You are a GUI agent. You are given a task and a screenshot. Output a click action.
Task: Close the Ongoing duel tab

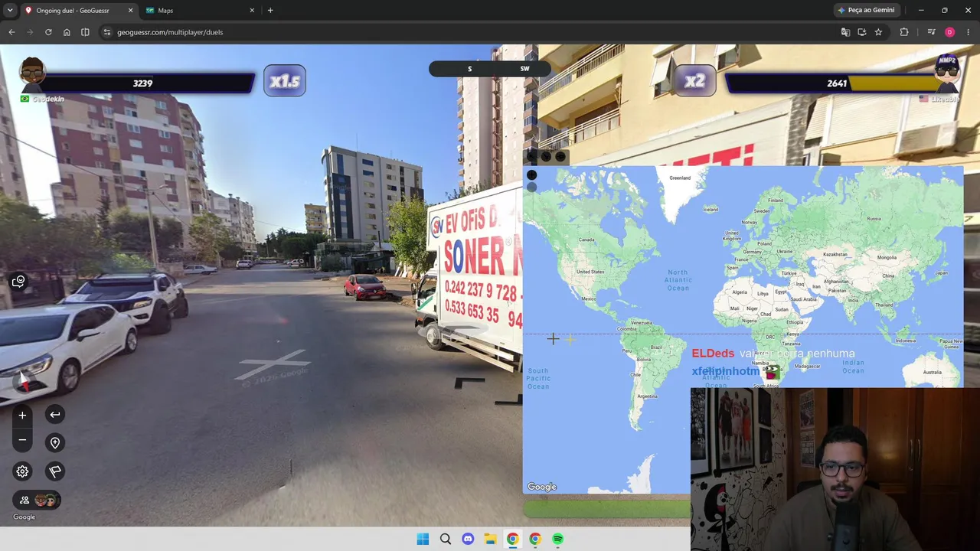(x=130, y=11)
